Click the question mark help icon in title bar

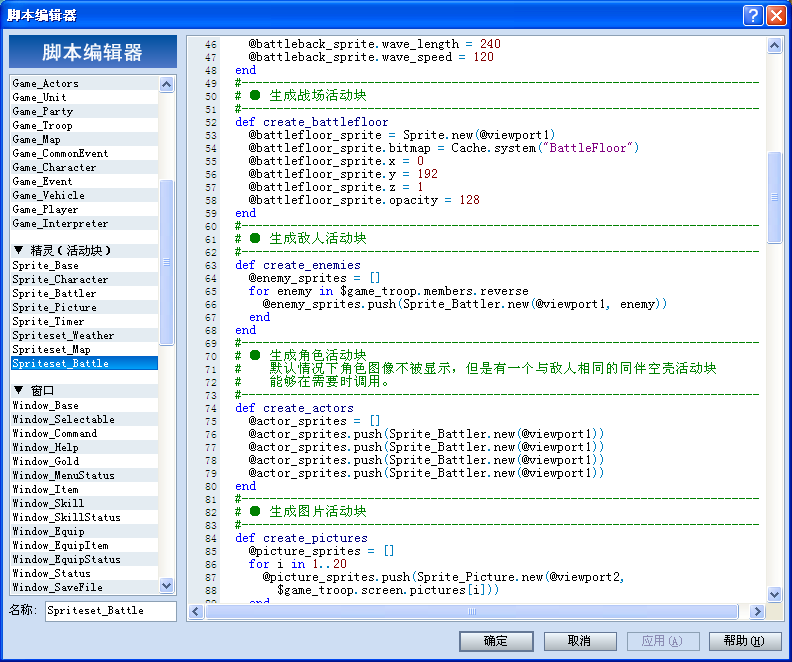(753, 15)
